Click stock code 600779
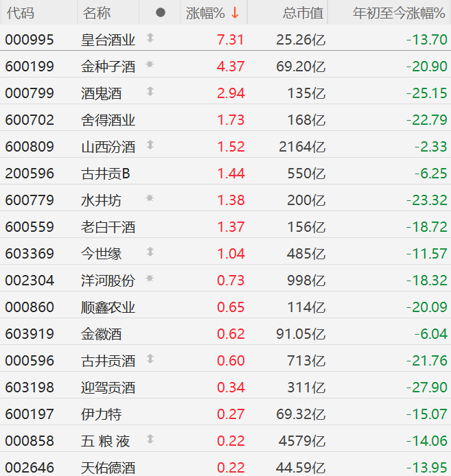 [30, 200]
